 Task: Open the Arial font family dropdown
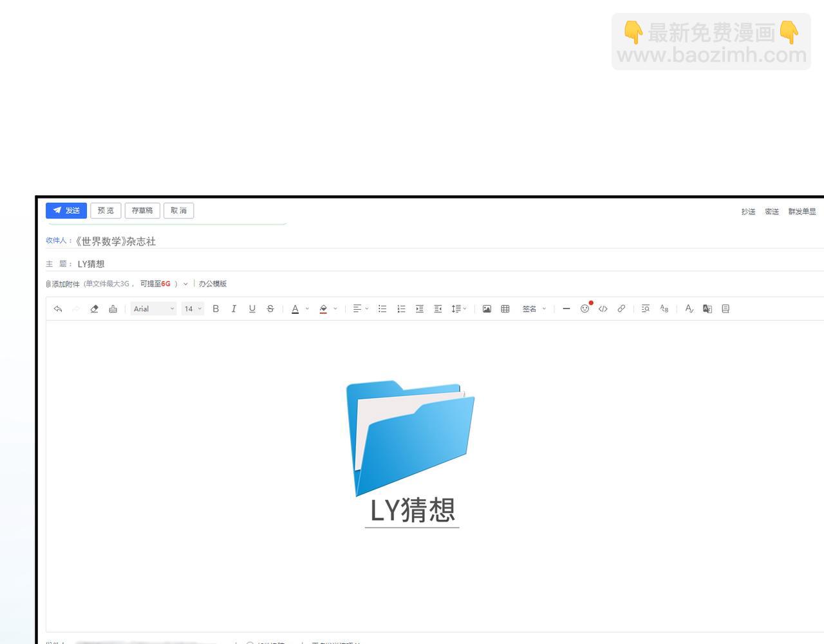tap(153, 309)
